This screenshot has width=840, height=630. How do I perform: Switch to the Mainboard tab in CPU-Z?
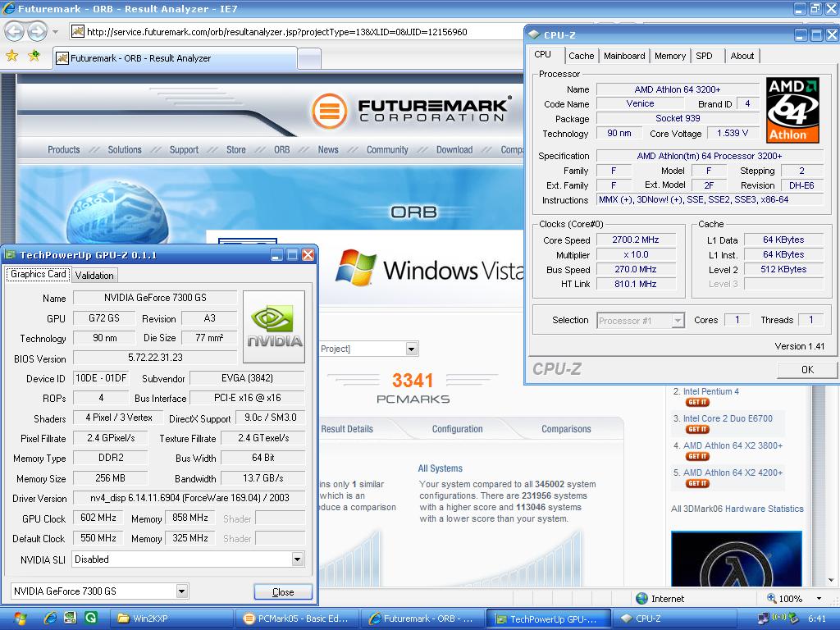coord(624,56)
